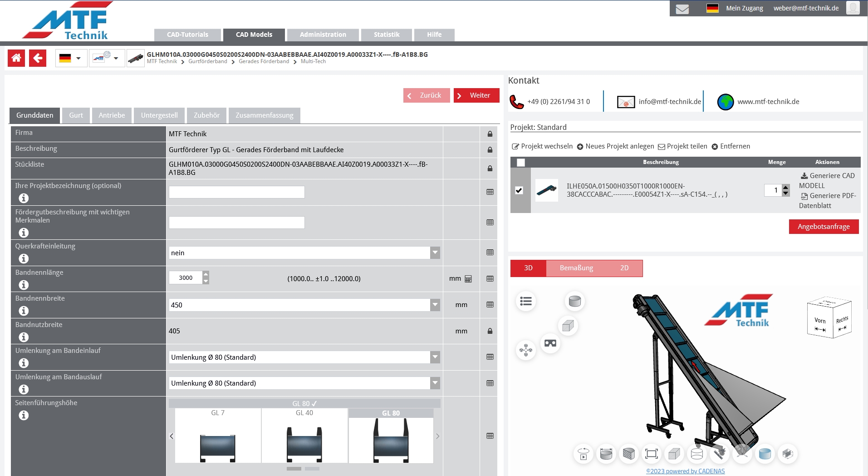The width and height of the screenshot is (868, 476).
Task: Uncheck the ILHE050A project item checkbox
Action: click(x=519, y=190)
